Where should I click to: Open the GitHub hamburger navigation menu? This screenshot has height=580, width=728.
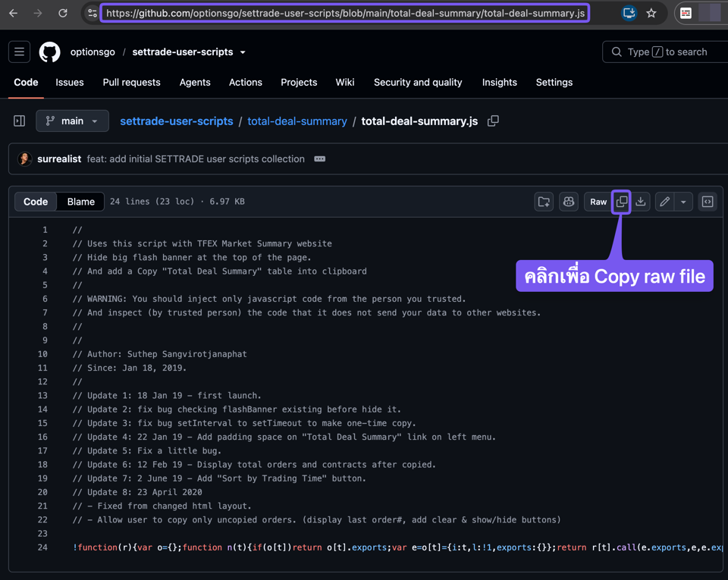click(x=19, y=52)
